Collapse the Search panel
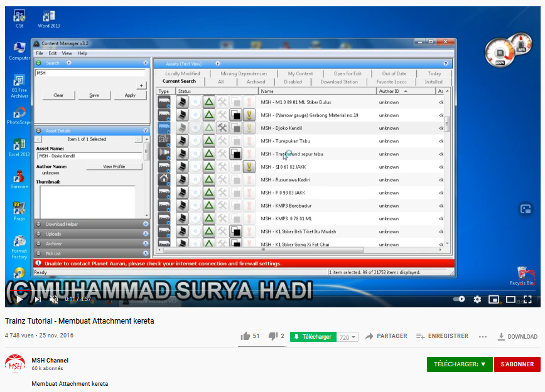The image size is (545, 392). click(x=146, y=63)
